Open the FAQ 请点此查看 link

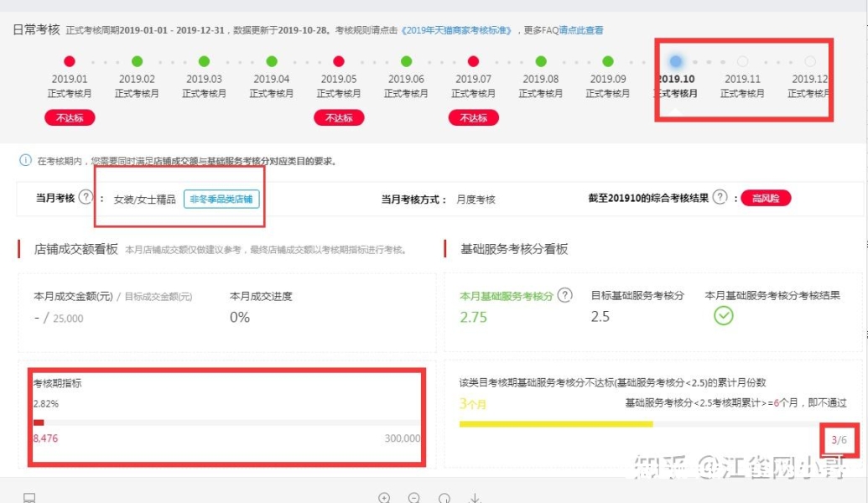tap(580, 30)
